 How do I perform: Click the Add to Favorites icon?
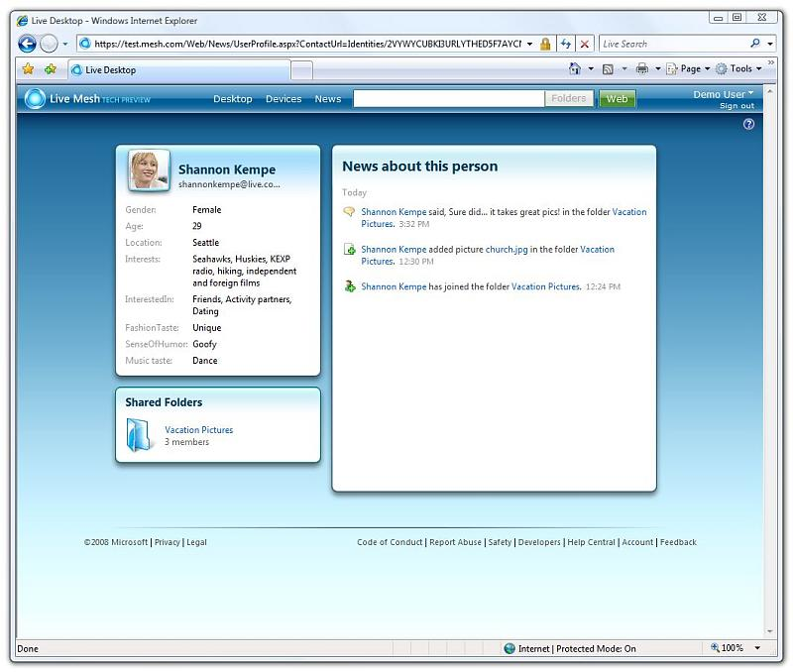pos(51,68)
